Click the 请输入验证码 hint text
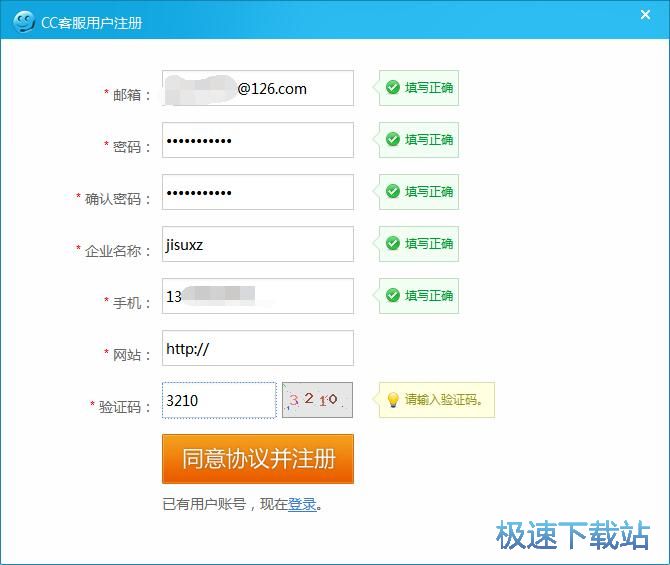The width and height of the screenshot is (670, 565). click(x=444, y=400)
